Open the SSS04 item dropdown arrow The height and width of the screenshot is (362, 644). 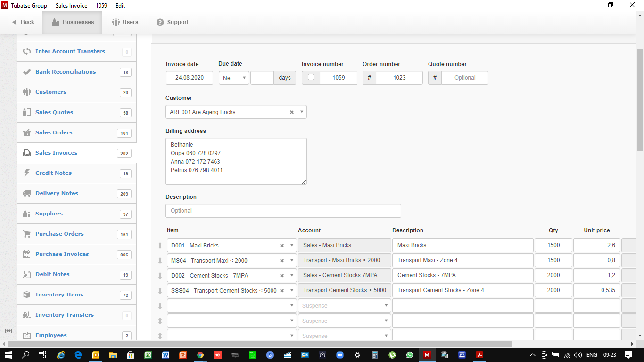[x=292, y=291]
